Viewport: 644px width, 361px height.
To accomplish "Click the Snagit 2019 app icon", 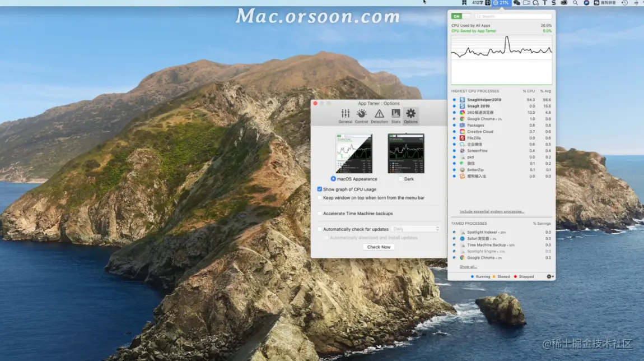I will pyautogui.click(x=462, y=106).
